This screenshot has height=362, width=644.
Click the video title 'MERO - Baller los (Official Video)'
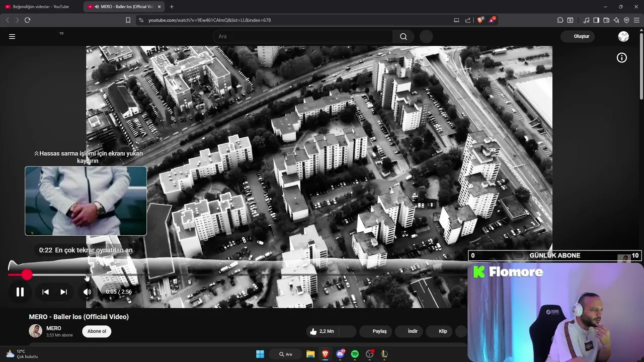(x=79, y=317)
